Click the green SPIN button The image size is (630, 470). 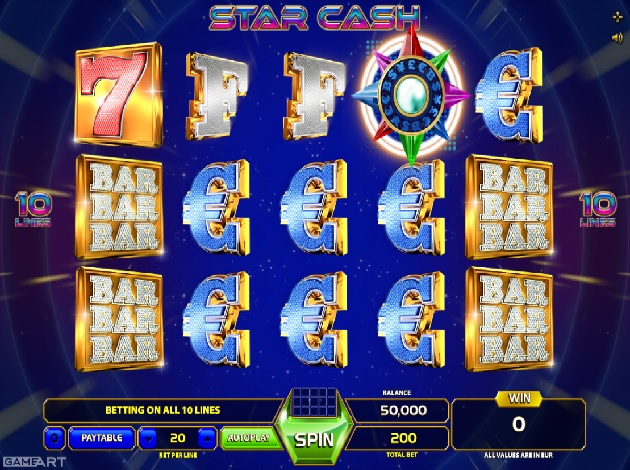(x=315, y=440)
